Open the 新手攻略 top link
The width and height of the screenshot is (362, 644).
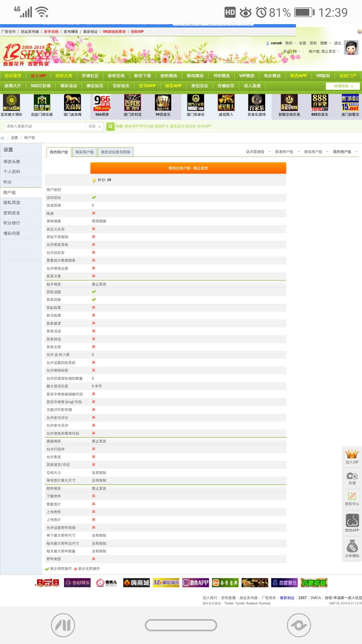click(x=51, y=32)
